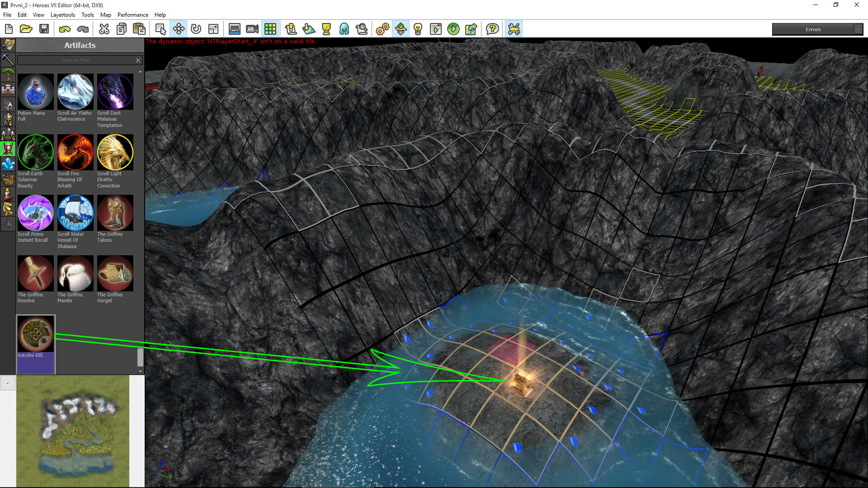Select the pickaxe terrain sidebar tool
868x488 pixels.
tap(8, 59)
